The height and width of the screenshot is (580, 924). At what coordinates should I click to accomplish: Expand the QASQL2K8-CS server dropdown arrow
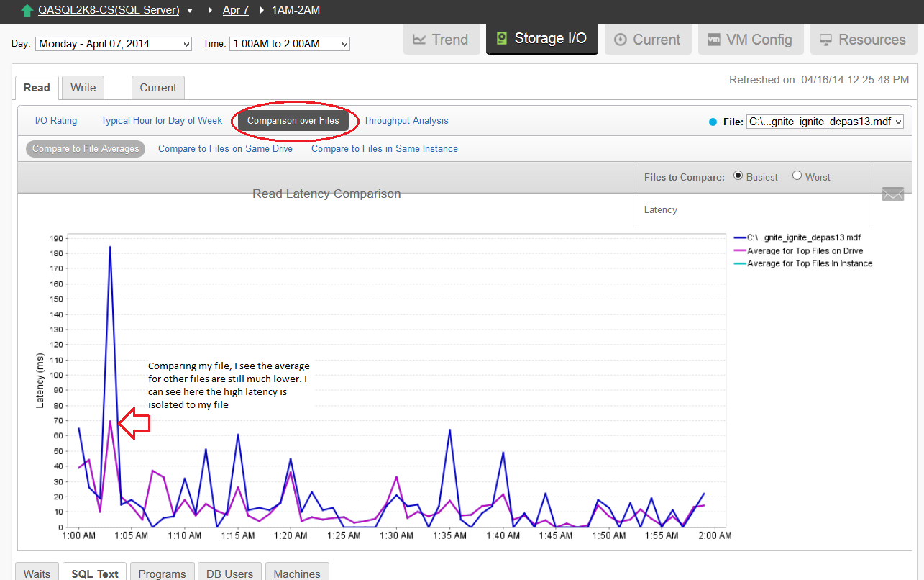190,11
